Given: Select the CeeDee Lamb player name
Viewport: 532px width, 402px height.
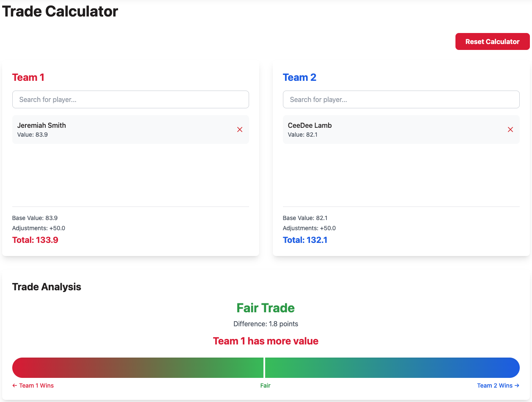Looking at the screenshot, I should 310,125.
